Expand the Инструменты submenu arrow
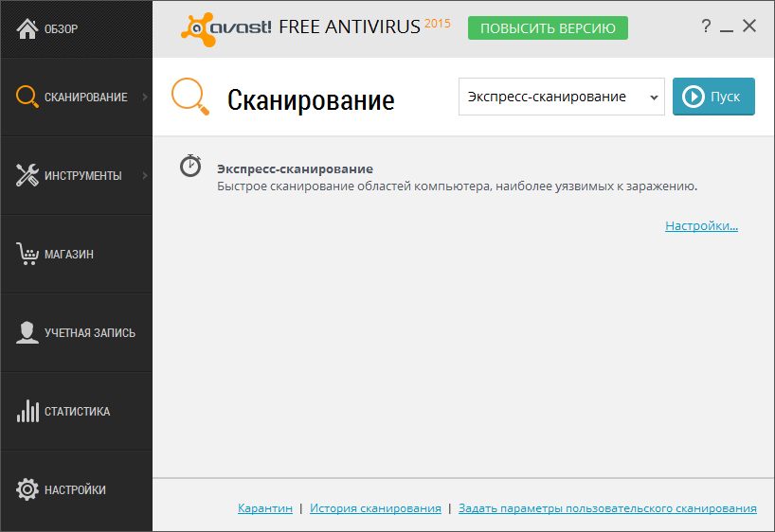The image size is (775, 532). click(x=145, y=176)
